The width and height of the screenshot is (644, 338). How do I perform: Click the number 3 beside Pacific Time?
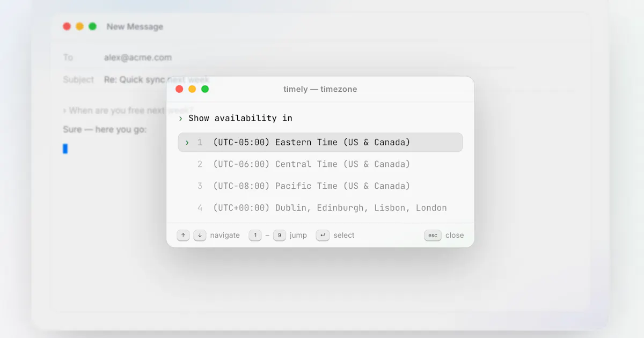coord(200,186)
